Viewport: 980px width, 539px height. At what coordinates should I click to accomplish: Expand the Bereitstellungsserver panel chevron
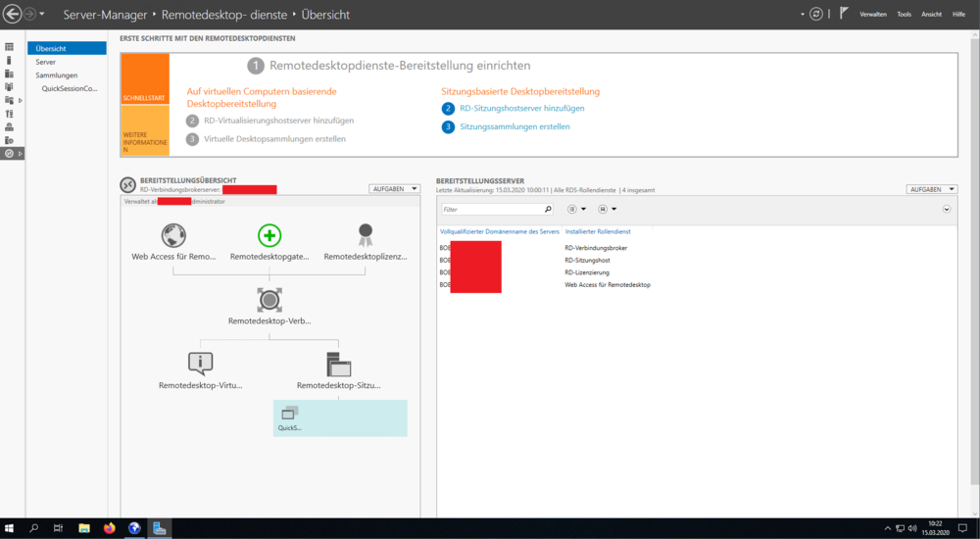coord(947,209)
